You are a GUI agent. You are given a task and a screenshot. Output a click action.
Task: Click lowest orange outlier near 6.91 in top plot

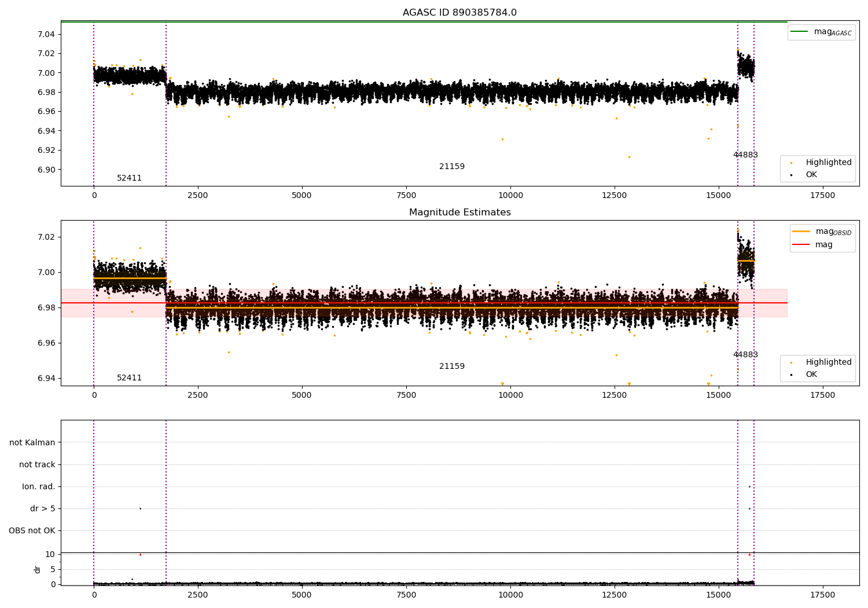click(x=629, y=158)
